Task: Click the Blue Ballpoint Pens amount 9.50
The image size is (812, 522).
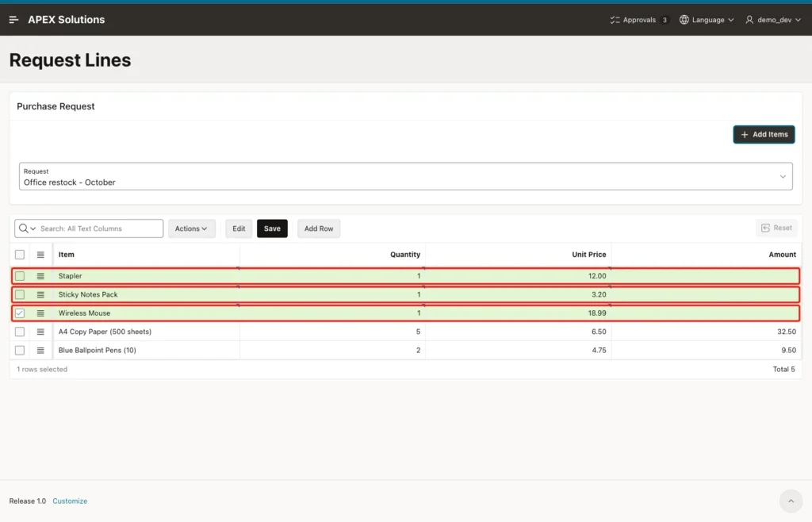Action: point(789,351)
